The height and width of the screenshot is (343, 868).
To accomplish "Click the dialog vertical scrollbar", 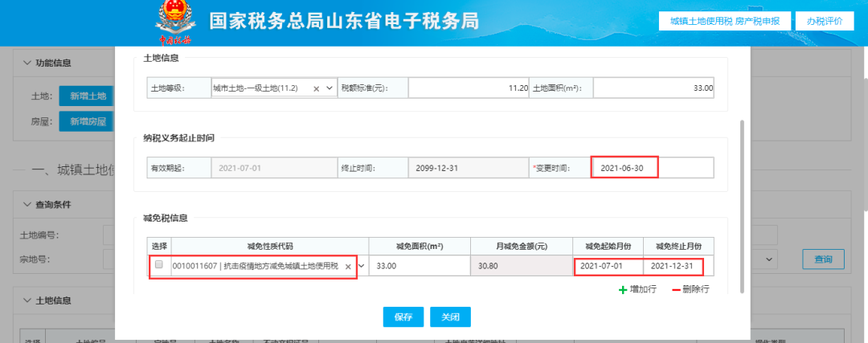I will [x=743, y=205].
